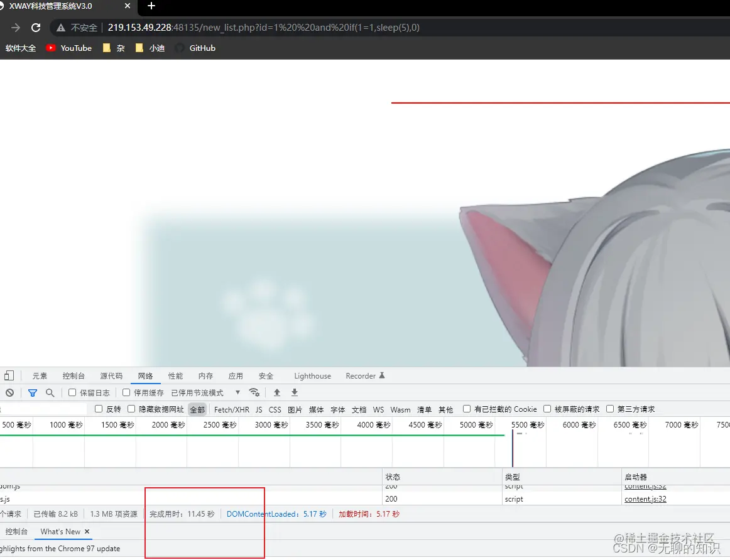Filter requests by 媒体
This screenshot has height=560, width=730.
click(x=317, y=409)
